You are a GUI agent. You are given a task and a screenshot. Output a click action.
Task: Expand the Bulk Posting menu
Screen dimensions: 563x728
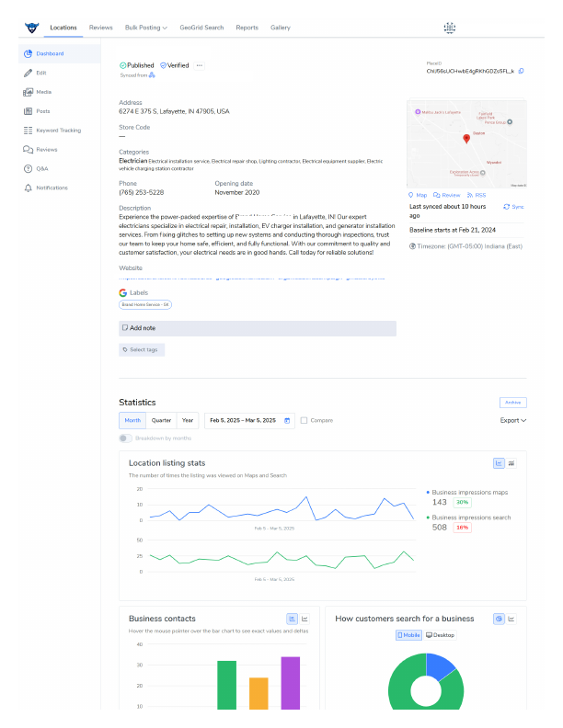point(146,28)
